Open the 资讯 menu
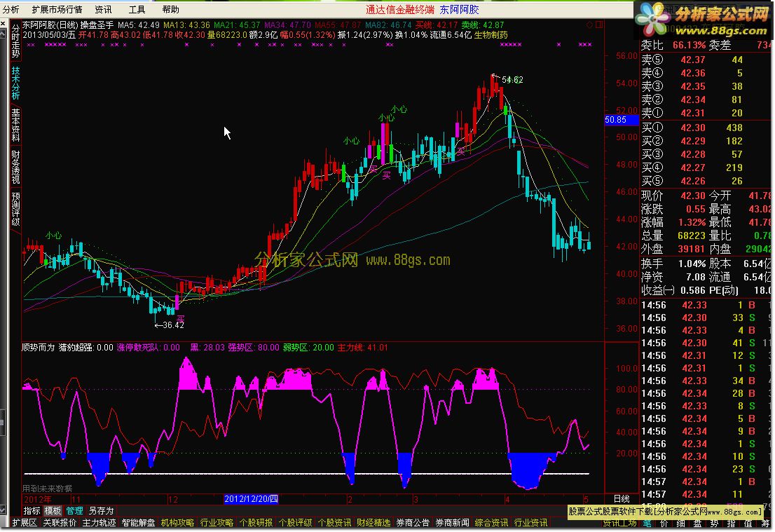 tap(103, 9)
